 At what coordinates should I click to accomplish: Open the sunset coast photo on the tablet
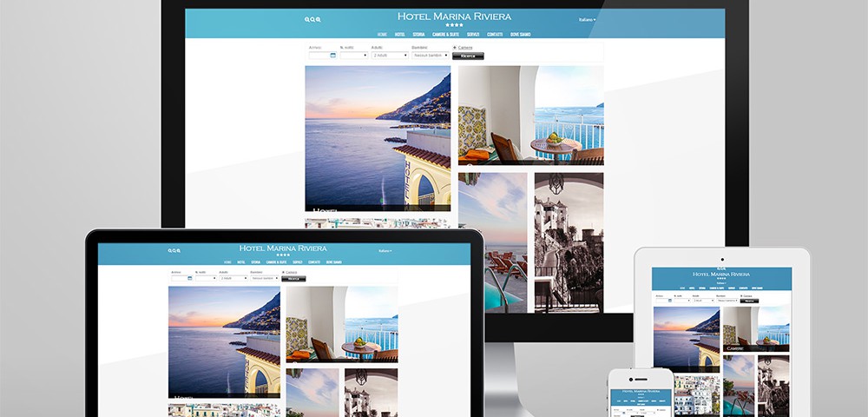point(687,340)
